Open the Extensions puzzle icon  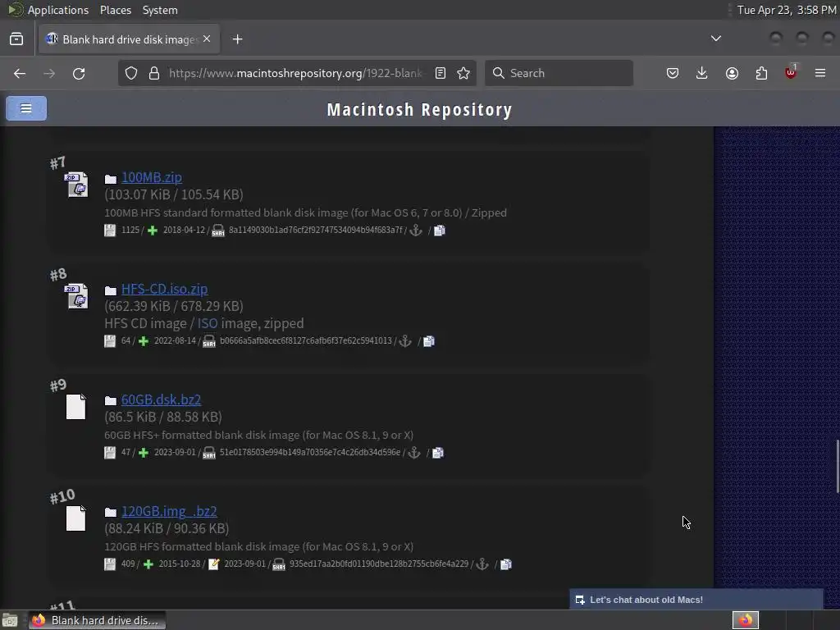point(761,73)
